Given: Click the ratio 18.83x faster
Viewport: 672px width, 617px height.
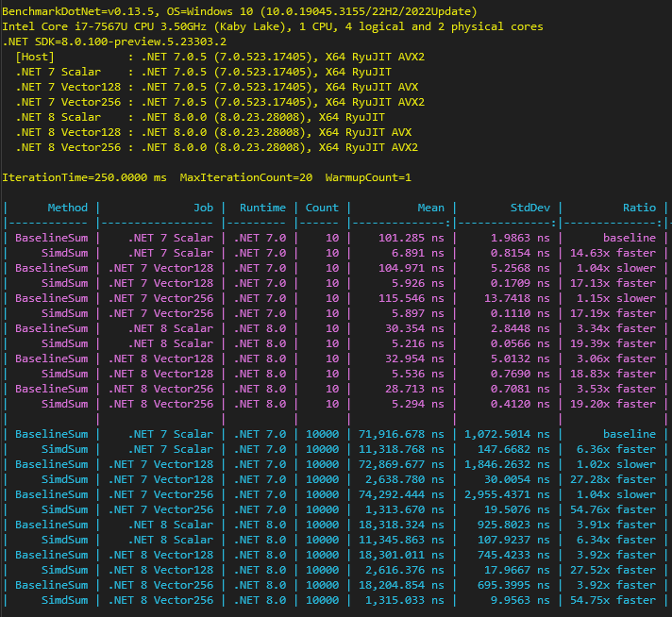Looking at the screenshot, I should tap(613, 374).
